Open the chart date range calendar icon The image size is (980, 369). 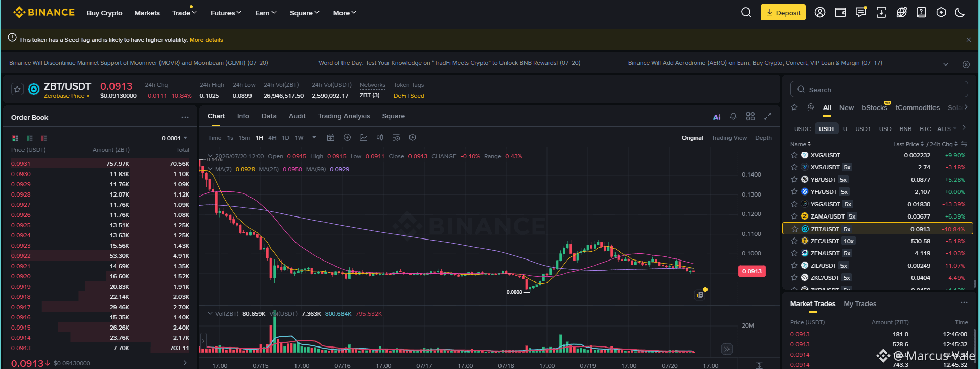[x=331, y=137]
